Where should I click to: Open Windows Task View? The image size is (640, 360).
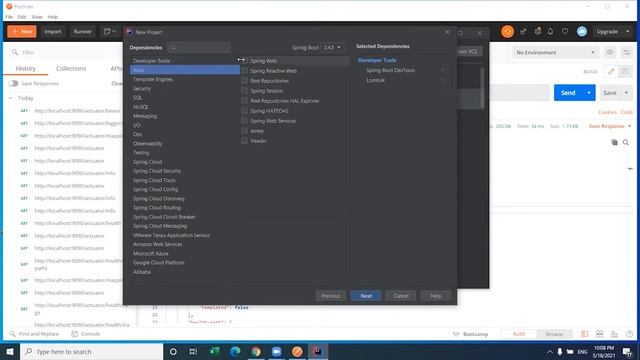193,351
